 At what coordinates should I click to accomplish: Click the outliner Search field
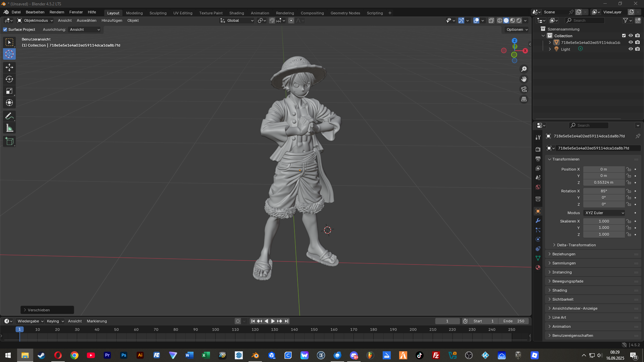tap(585, 20)
